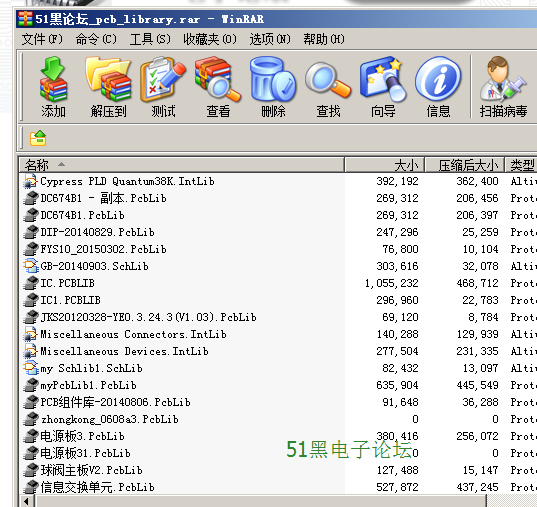Image resolution: width=537 pixels, height=507 pixels.
Task: Select file DC674B1 - 副本.PcbLib
Action: click(103, 198)
